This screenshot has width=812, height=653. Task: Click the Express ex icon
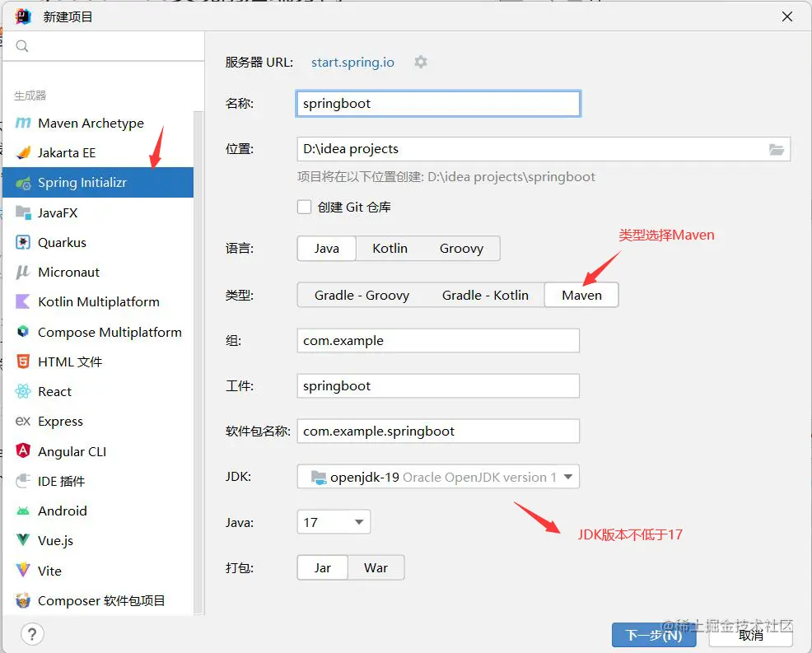23,421
